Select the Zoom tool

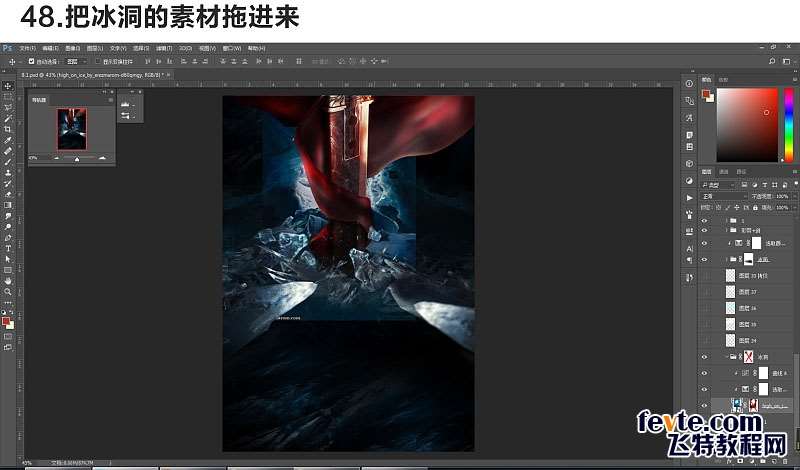coord(8,292)
